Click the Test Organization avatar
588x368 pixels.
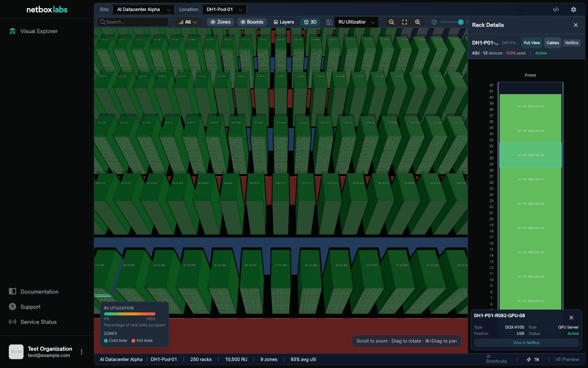(16, 352)
